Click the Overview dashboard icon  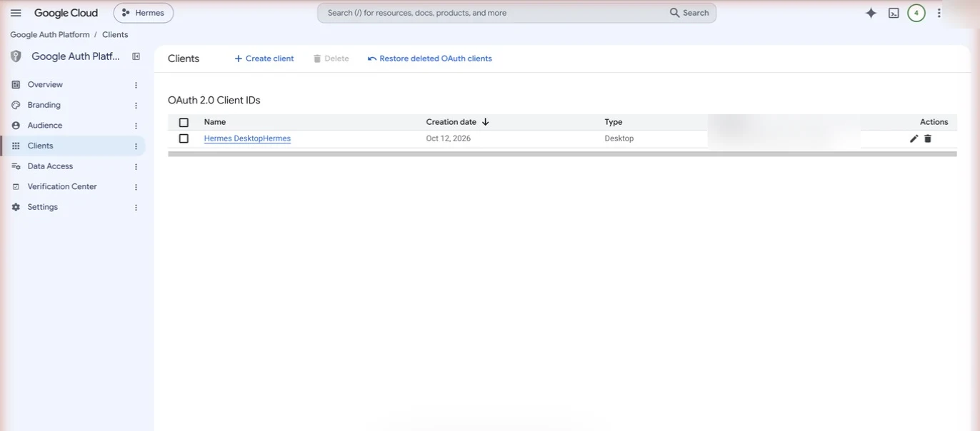click(x=16, y=84)
